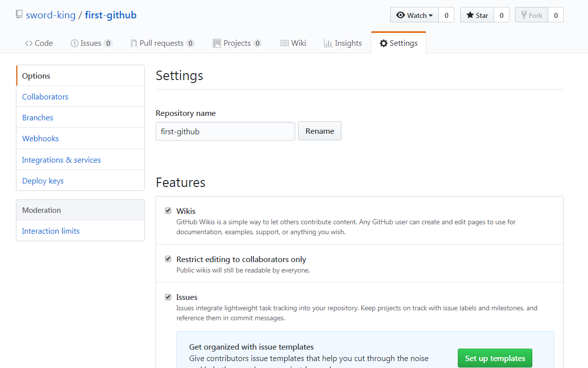The width and height of the screenshot is (588, 368).
Task: Click the board icon beside Projects
Action: point(217,43)
